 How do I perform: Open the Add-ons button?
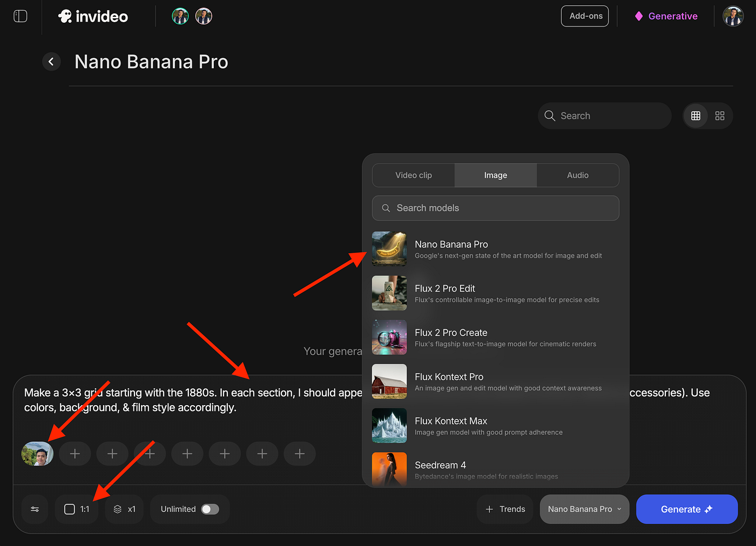coord(585,16)
